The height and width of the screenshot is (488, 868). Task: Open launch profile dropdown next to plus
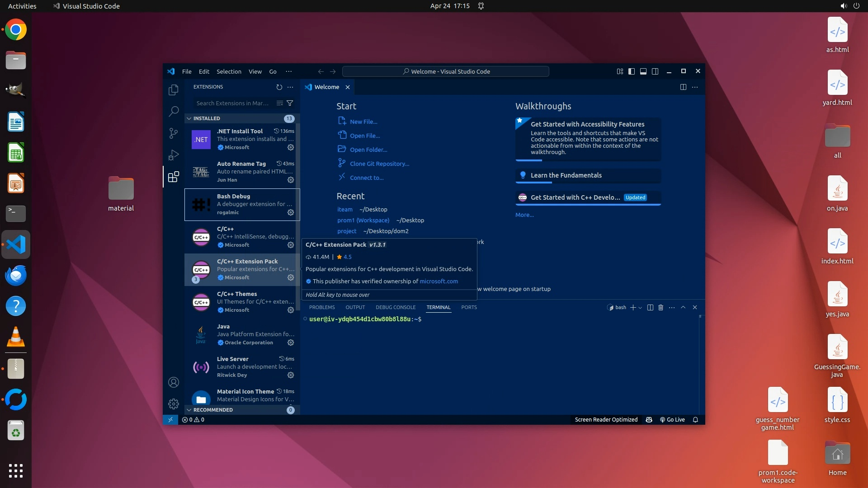coord(640,308)
